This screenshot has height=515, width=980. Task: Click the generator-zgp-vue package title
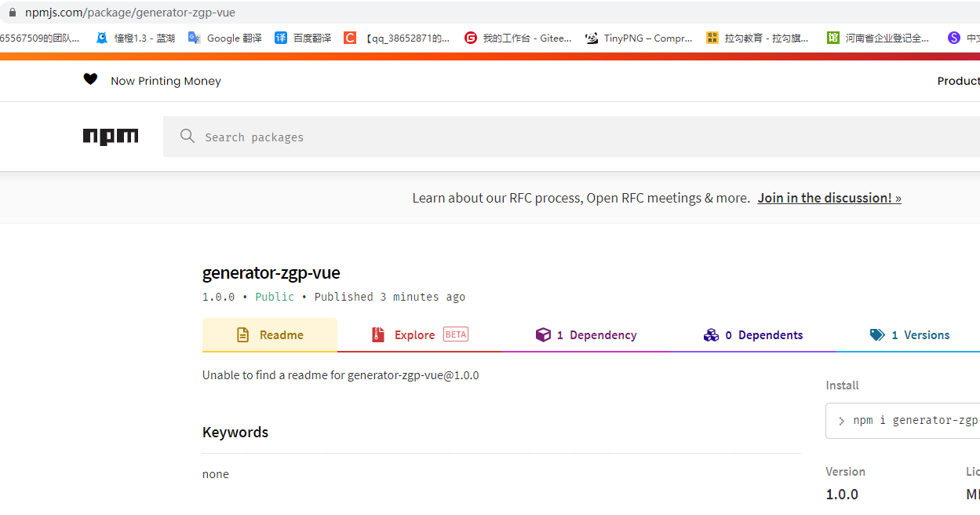(271, 273)
